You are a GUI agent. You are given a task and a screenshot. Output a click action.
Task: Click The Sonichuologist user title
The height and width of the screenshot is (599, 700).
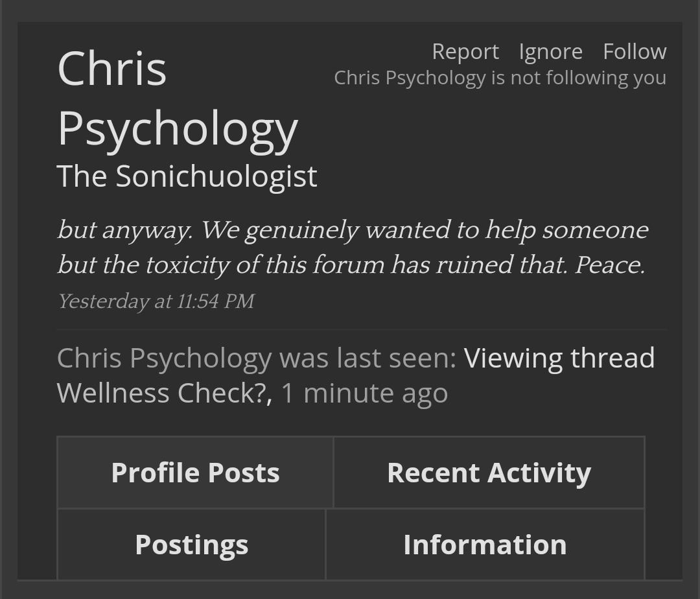pos(187,176)
